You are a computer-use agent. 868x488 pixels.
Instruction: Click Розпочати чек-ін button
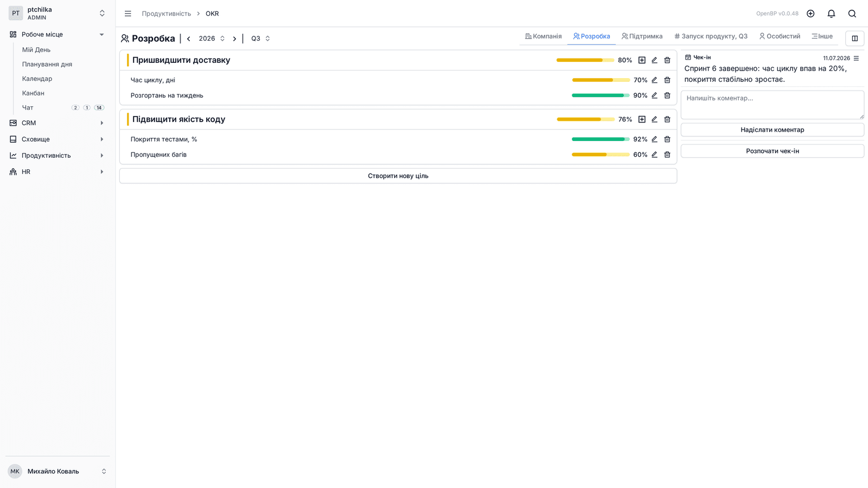(x=773, y=151)
